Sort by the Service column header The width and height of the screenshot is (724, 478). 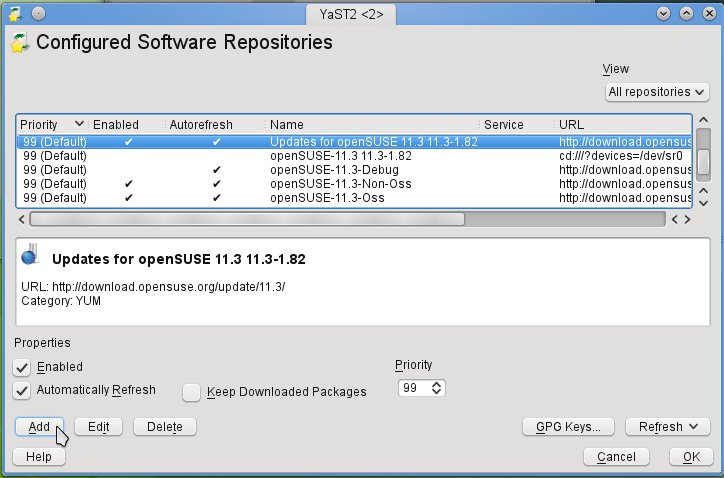coord(503,125)
